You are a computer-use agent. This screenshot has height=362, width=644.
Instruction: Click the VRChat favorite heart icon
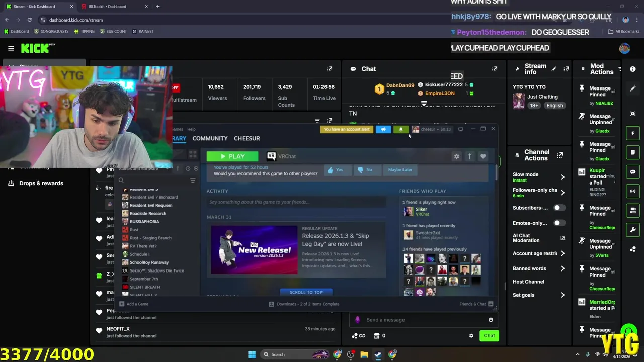483,156
